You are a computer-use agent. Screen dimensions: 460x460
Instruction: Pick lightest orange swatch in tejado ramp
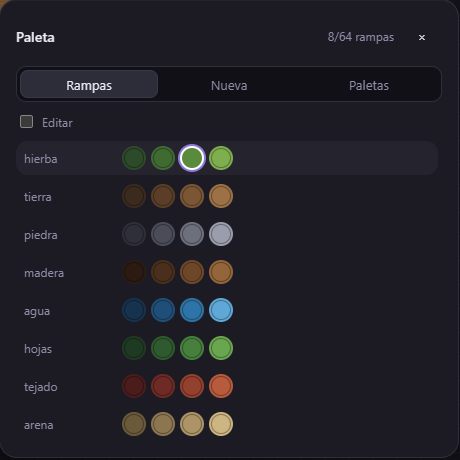tap(221, 386)
